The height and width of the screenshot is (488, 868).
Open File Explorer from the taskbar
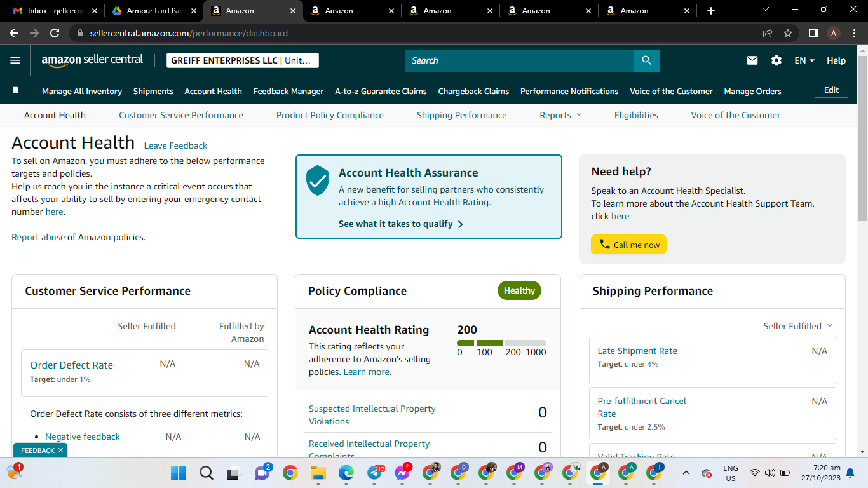pos(318,473)
